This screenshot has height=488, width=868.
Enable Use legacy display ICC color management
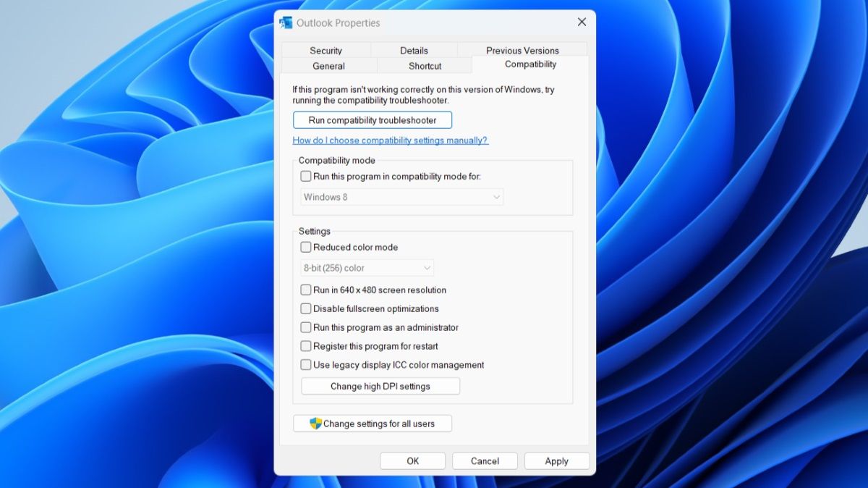[x=306, y=364]
